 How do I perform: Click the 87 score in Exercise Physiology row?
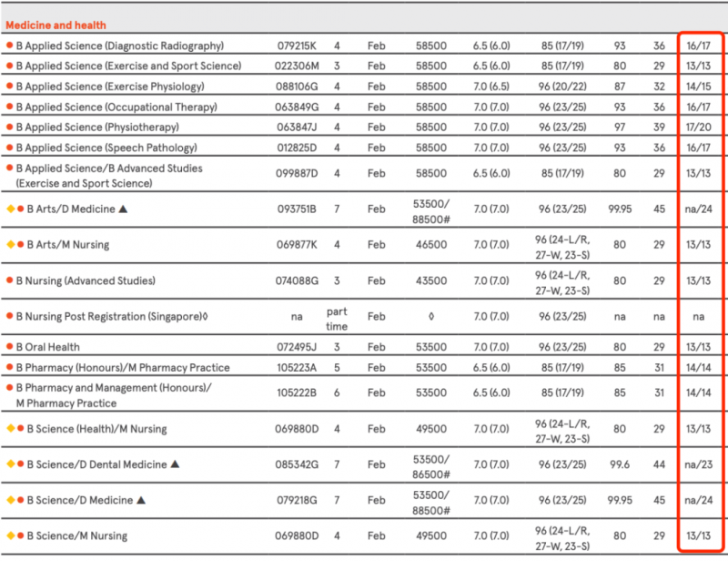620,87
